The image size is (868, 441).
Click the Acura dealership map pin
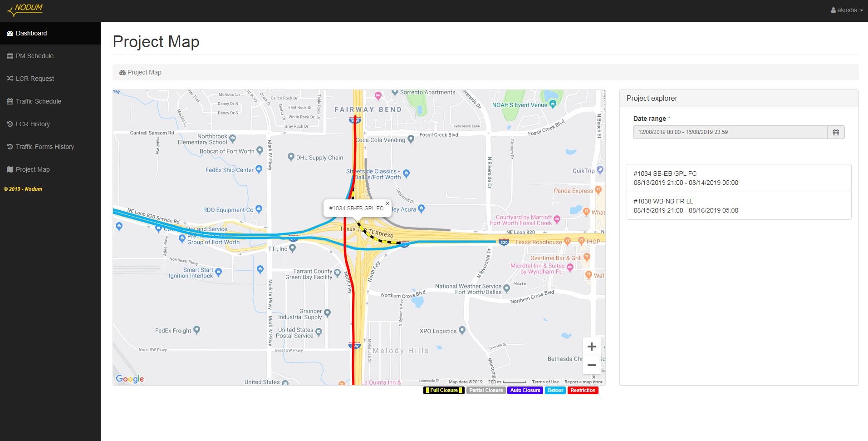click(x=421, y=208)
